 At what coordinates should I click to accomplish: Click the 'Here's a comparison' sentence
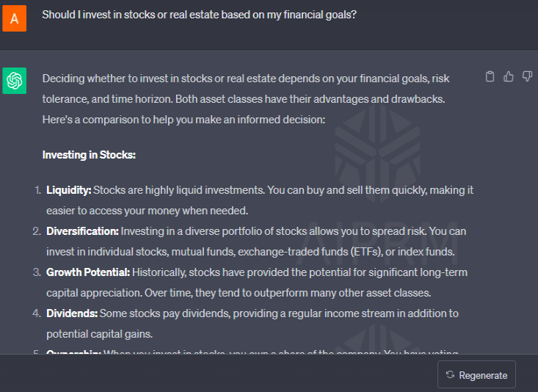point(183,120)
